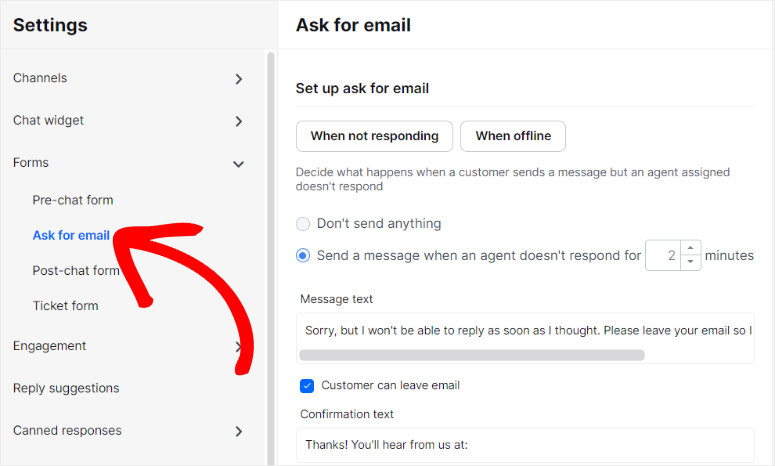Select Forms in settings sidebar
This screenshot has height=466, width=775.
coord(31,163)
